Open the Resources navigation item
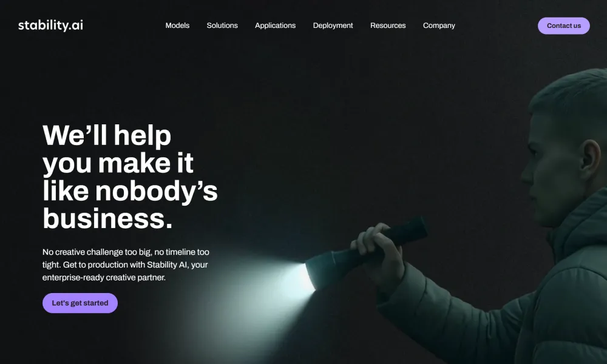This screenshot has width=607, height=364. pos(388,25)
